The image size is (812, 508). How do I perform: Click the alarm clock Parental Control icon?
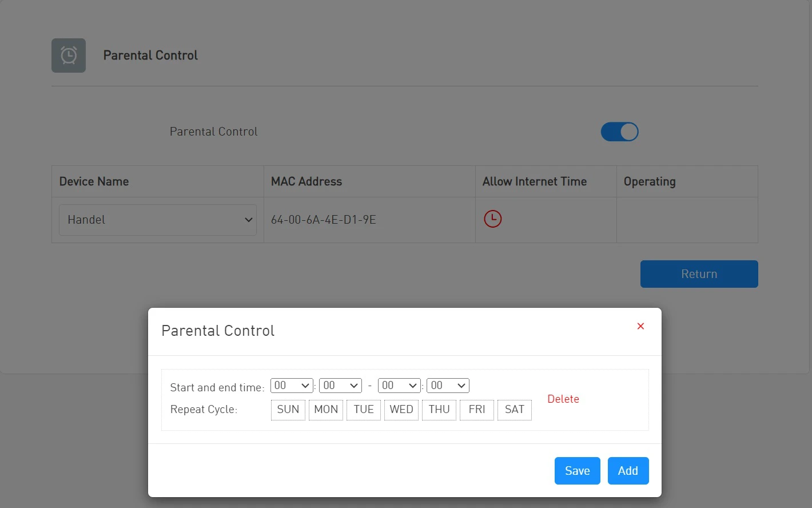(x=69, y=55)
